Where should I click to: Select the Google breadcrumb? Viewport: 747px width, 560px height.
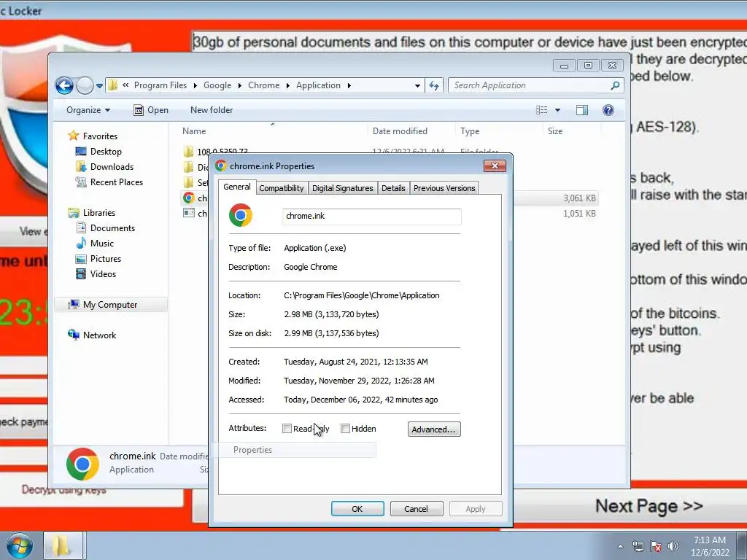(217, 85)
